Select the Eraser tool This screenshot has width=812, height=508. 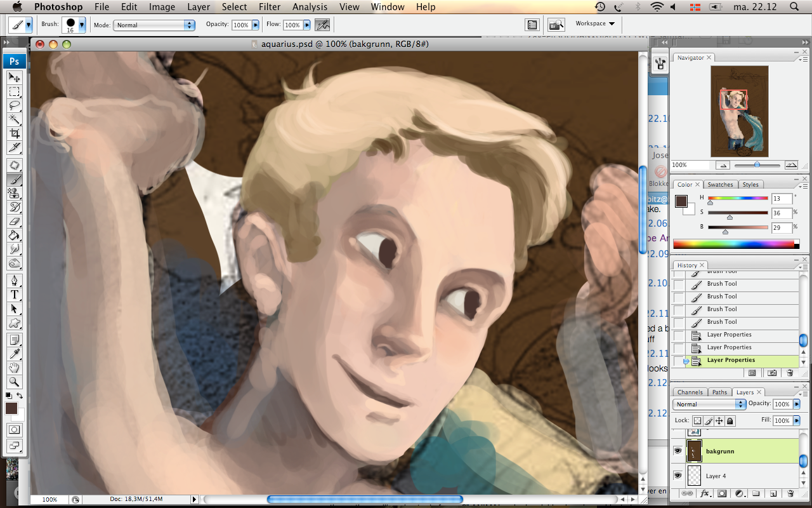click(x=15, y=221)
